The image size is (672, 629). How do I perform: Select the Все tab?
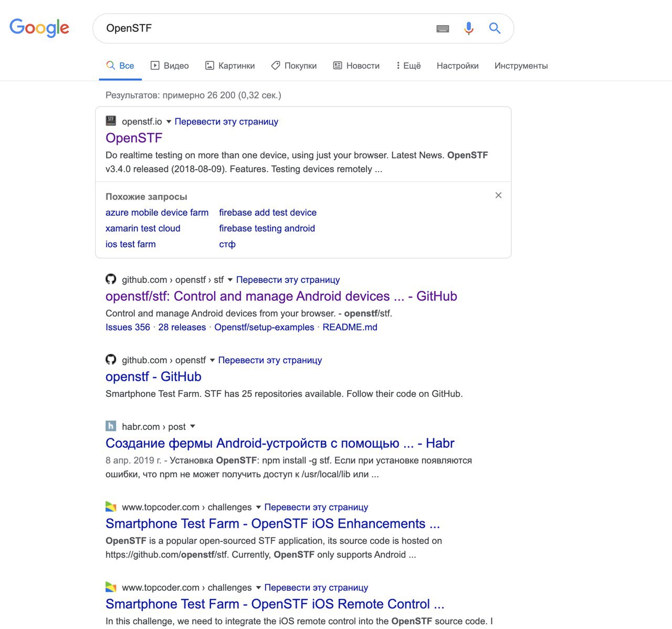pos(120,66)
